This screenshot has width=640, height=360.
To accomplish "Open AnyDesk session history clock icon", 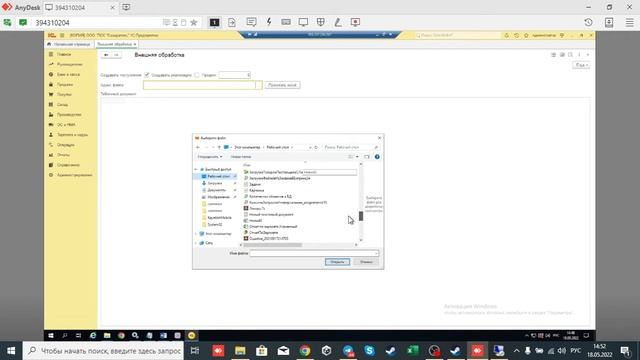I will click(588, 22).
